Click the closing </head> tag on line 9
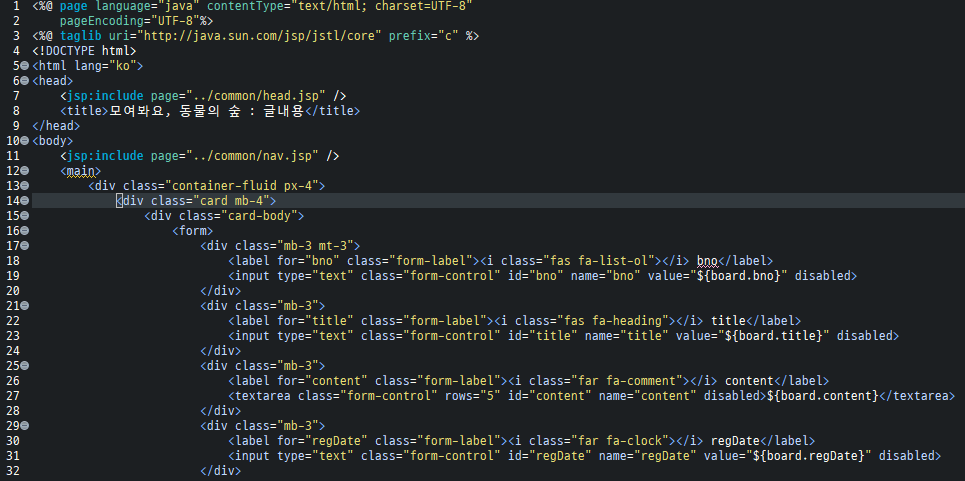This screenshot has height=481, width=965. (x=56, y=126)
